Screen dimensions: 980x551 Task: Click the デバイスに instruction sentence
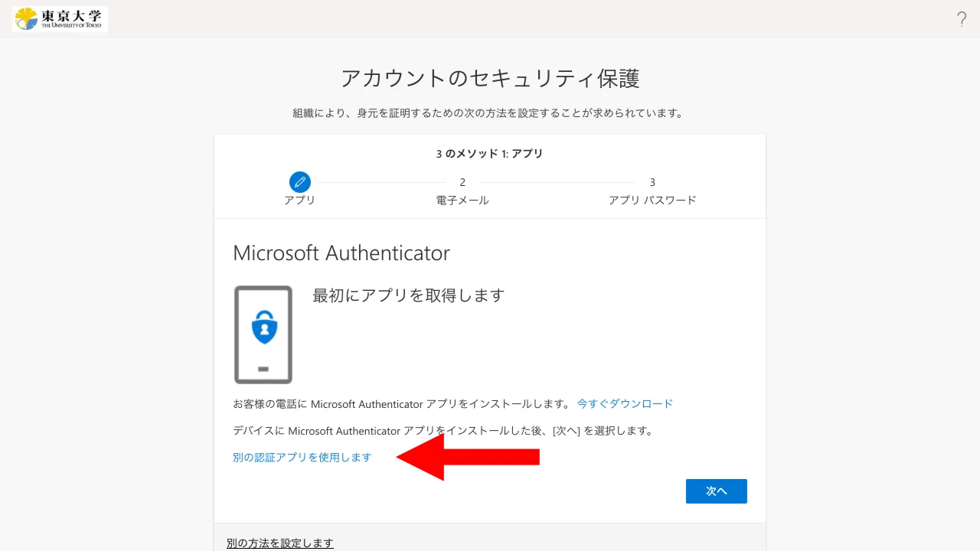[x=443, y=431]
